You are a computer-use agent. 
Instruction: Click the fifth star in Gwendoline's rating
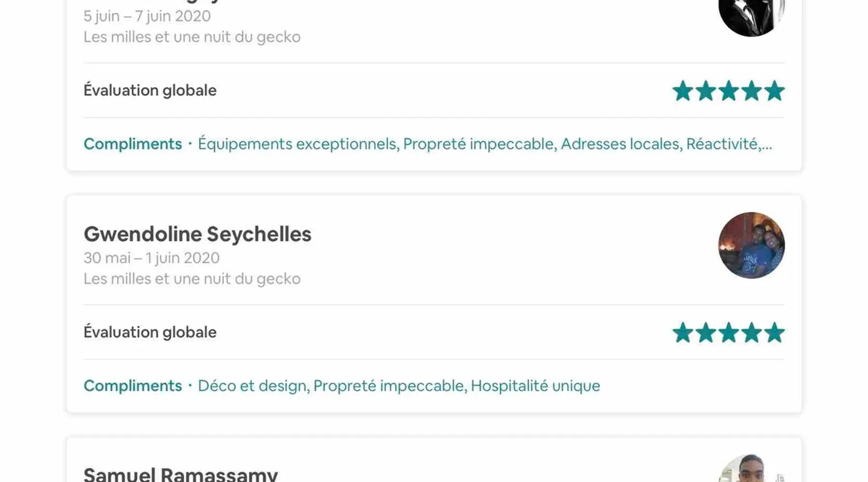(774, 333)
